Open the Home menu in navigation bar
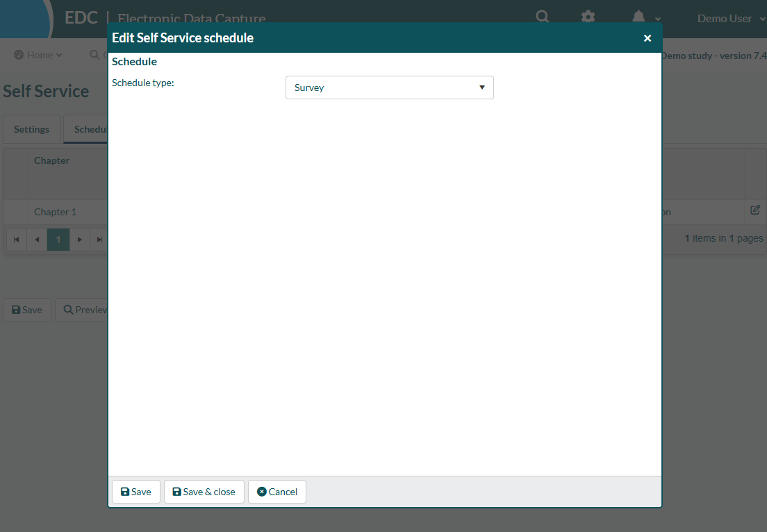The image size is (767, 532). point(38,55)
